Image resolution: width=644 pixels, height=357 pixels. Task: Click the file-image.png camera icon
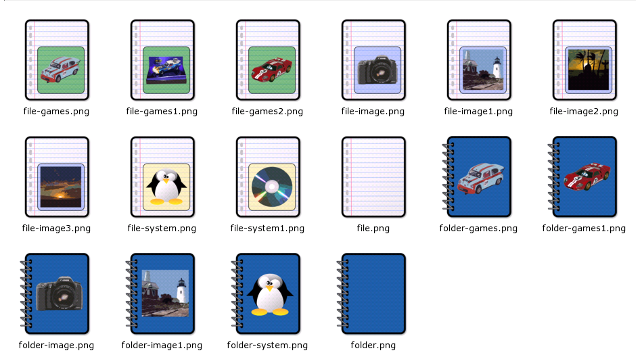point(373,60)
